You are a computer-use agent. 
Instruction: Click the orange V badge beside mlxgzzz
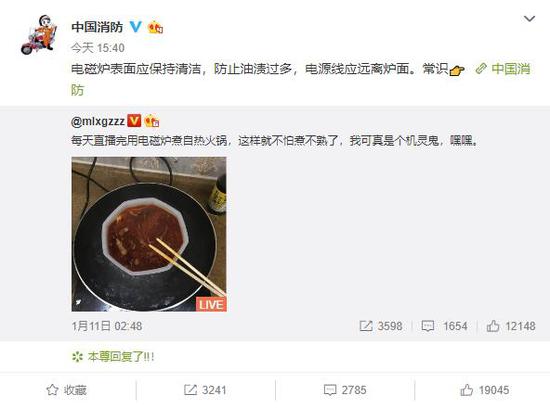(x=134, y=121)
